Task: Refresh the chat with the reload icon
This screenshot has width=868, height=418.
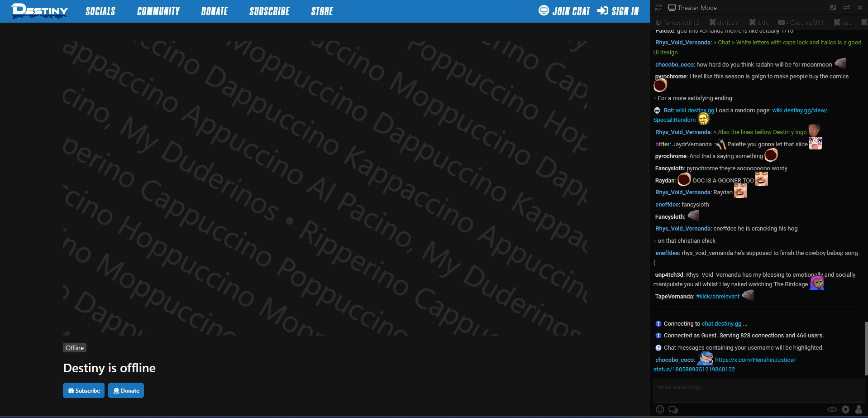Action: (658, 8)
